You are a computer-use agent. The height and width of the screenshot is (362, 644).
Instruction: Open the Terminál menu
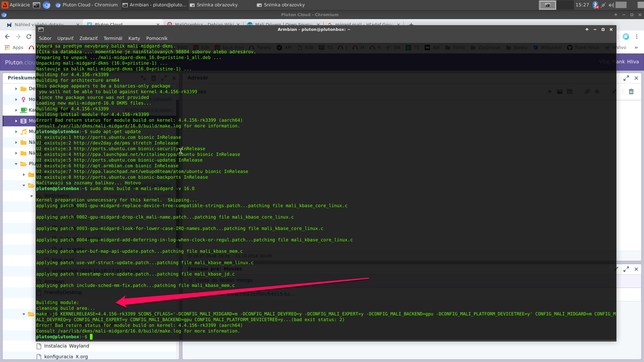pos(113,38)
